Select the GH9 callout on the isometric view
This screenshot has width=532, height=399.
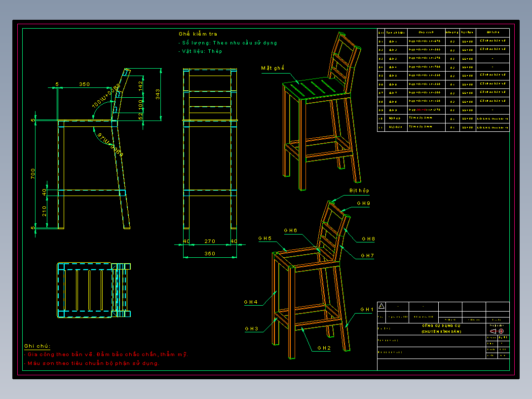pos(363,203)
